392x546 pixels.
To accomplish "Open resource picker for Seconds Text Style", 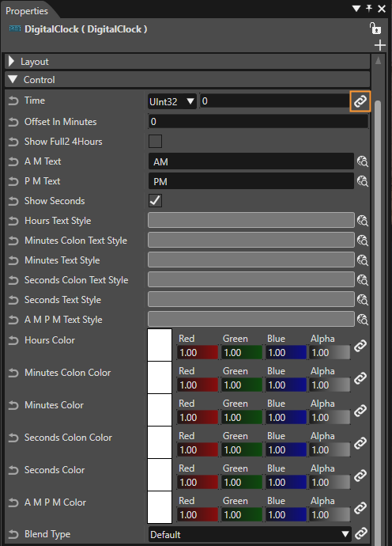I will point(363,299).
